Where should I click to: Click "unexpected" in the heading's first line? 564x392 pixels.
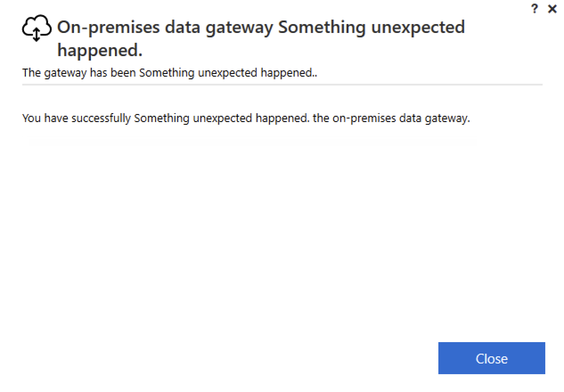point(417,28)
